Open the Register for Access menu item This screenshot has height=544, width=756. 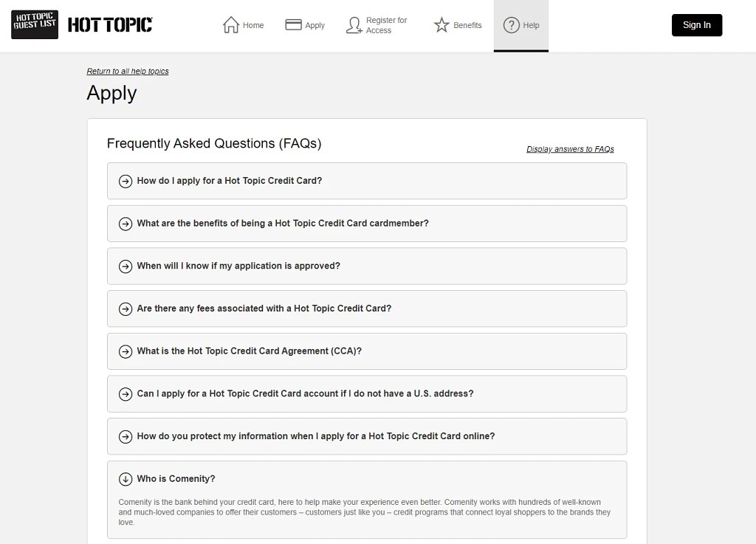(377, 25)
